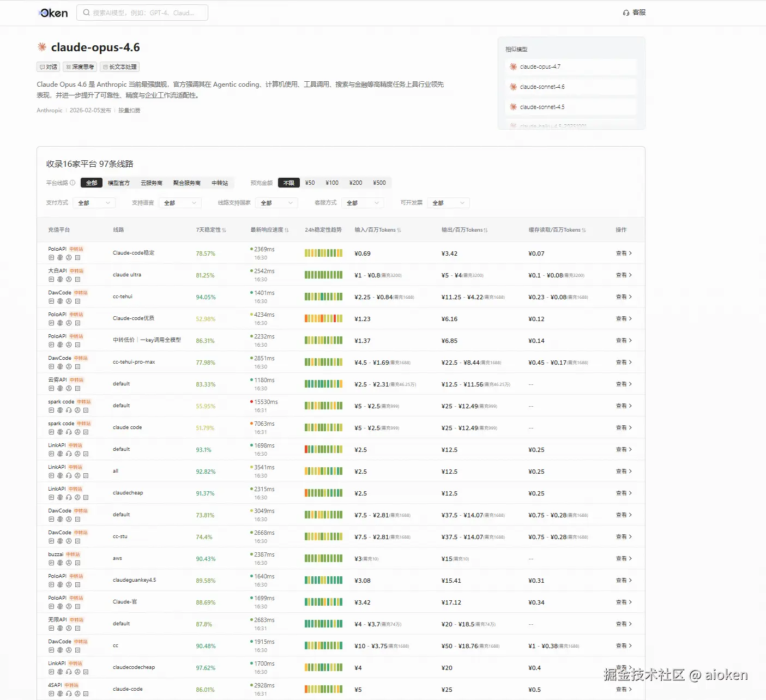The height and width of the screenshot is (700, 766).
Task: Open the 可开发票 dropdown
Action: coord(448,203)
